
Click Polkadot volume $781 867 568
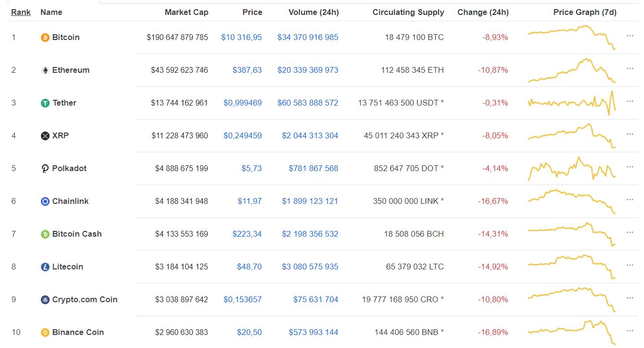(x=313, y=168)
